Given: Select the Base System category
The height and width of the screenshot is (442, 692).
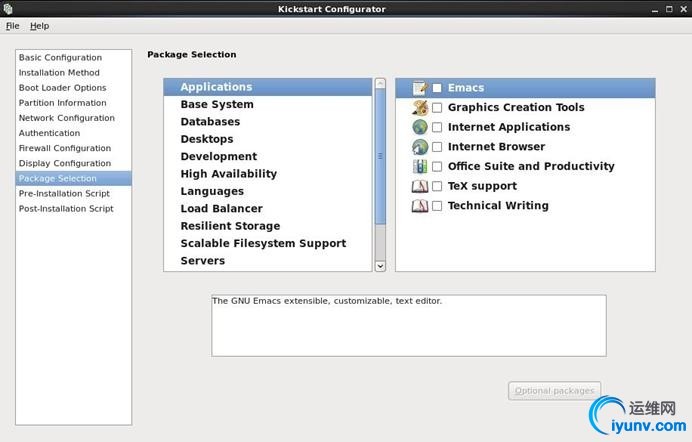Looking at the screenshot, I should (268, 105).
